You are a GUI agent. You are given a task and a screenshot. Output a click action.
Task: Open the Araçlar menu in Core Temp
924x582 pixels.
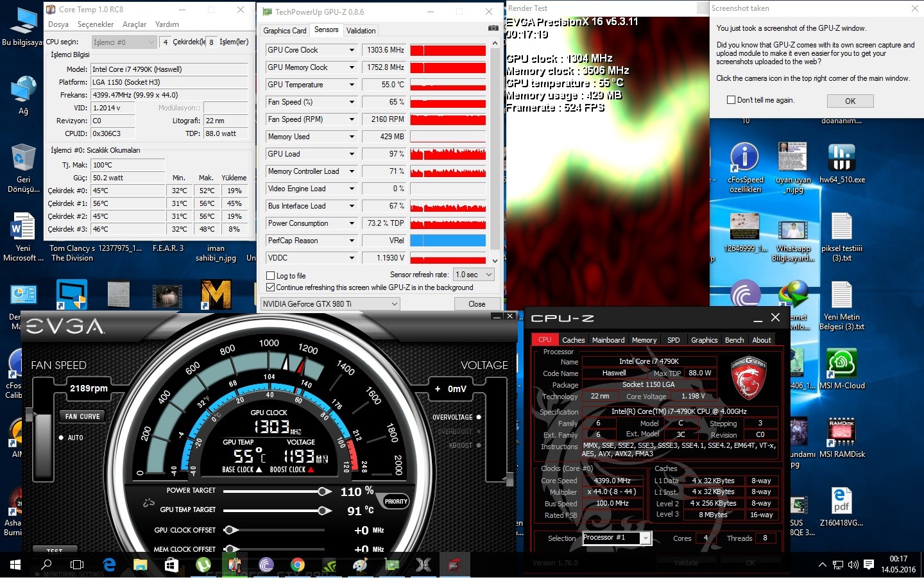[x=135, y=24]
